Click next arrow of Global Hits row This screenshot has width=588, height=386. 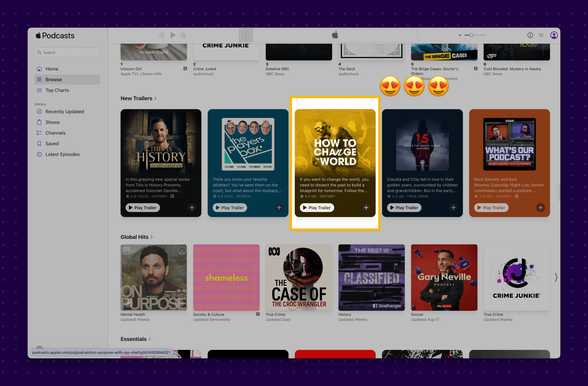pyautogui.click(x=556, y=277)
